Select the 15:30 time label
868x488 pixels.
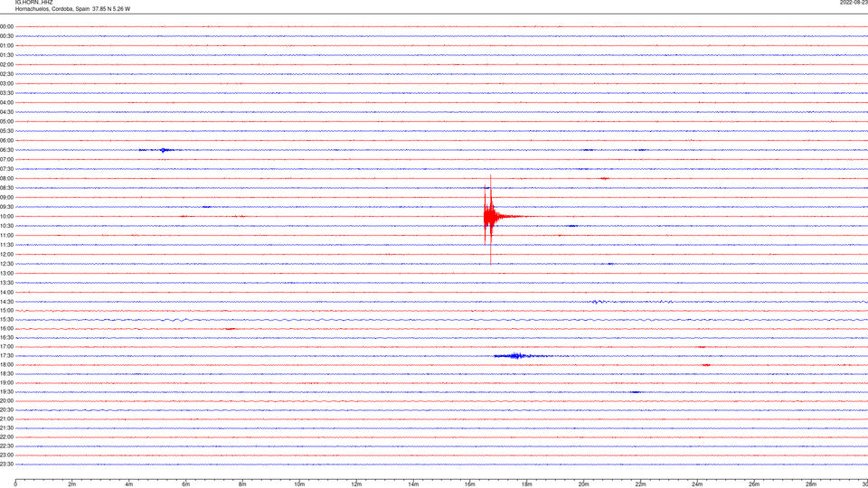coord(6,320)
